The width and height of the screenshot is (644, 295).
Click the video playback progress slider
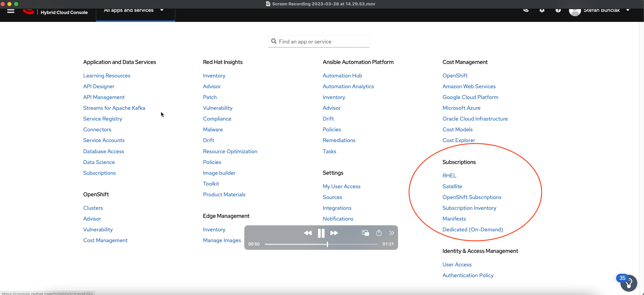coord(321,244)
